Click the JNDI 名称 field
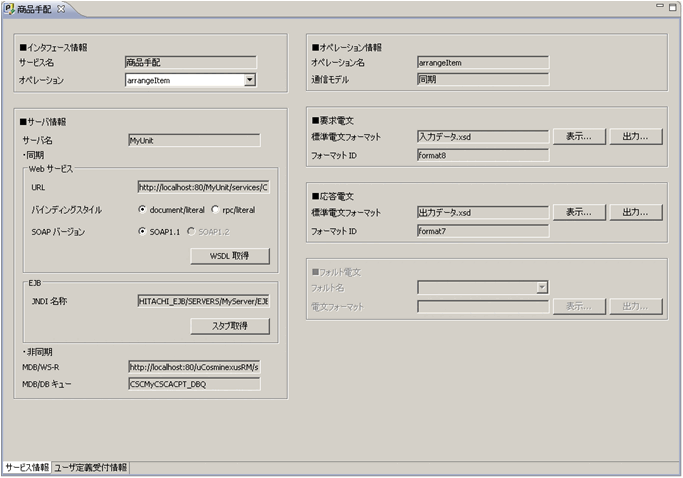Viewport: 683px width, 478px height. tap(203, 301)
